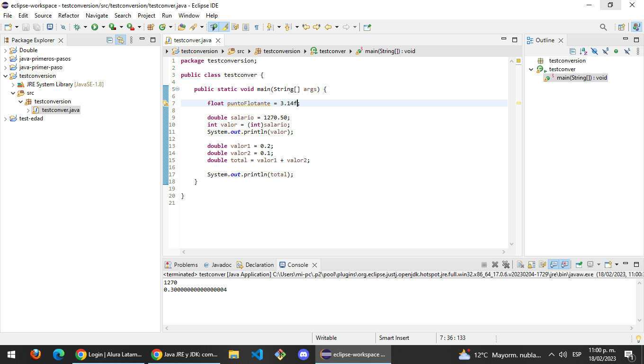Click Remove All Terminated Launches icon
The width and height of the screenshot is (644, 364).
(506, 264)
